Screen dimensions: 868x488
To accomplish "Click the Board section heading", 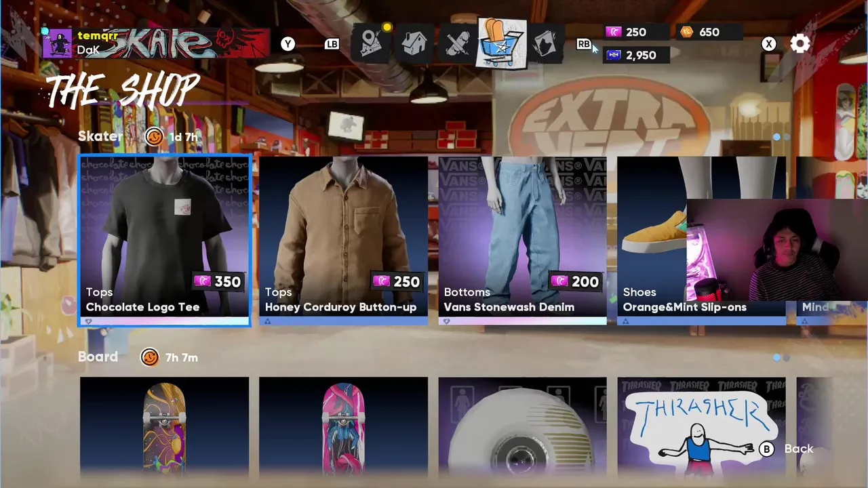I will click(x=98, y=357).
